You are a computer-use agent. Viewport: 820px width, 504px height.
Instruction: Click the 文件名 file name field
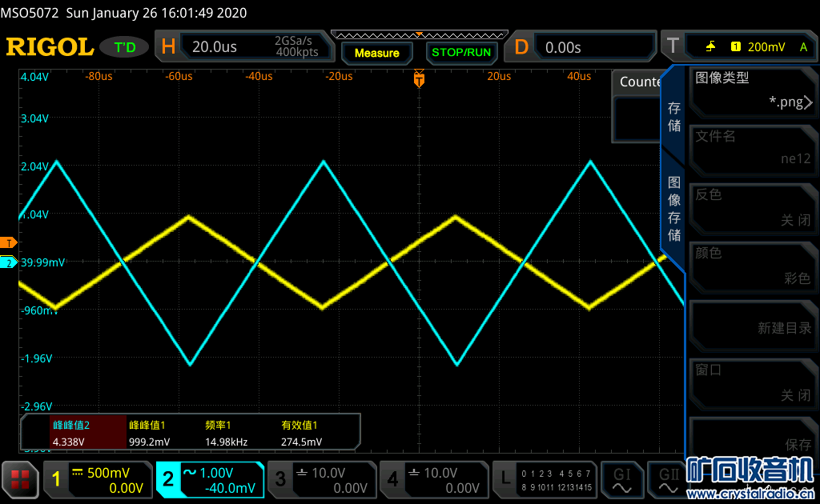tap(753, 148)
